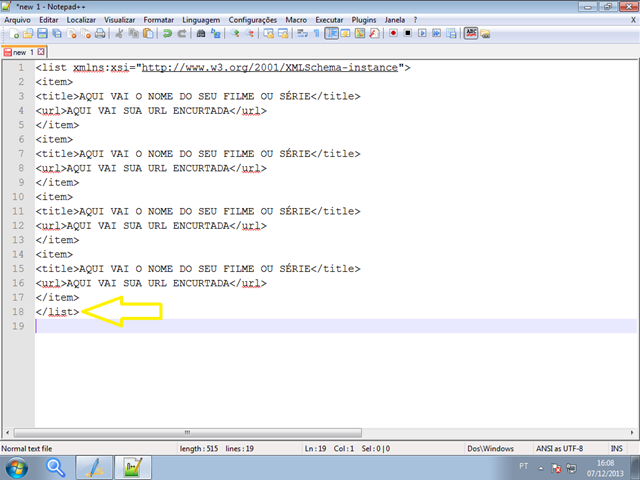640x480 pixels.
Task: Open the Executar menu
Action: pos(329,20)
